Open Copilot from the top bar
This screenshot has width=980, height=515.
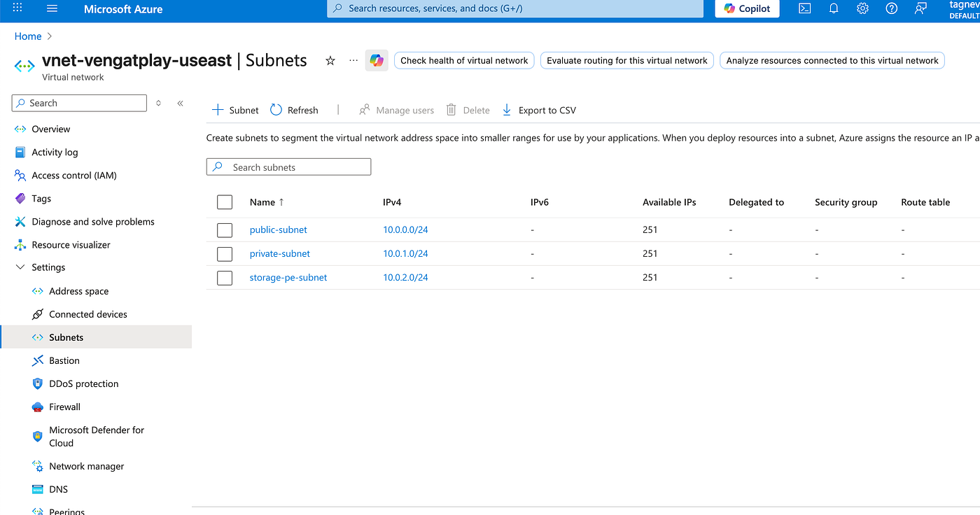click(747, 8)
